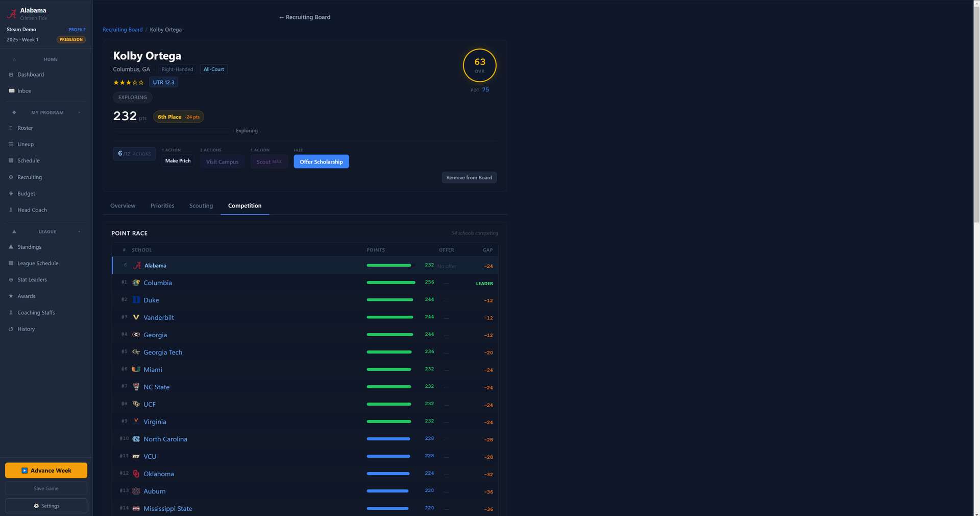This screenshot has height=516, width=980.
Task: Click the Settings gear icon
Action: (x=36, y=506)
